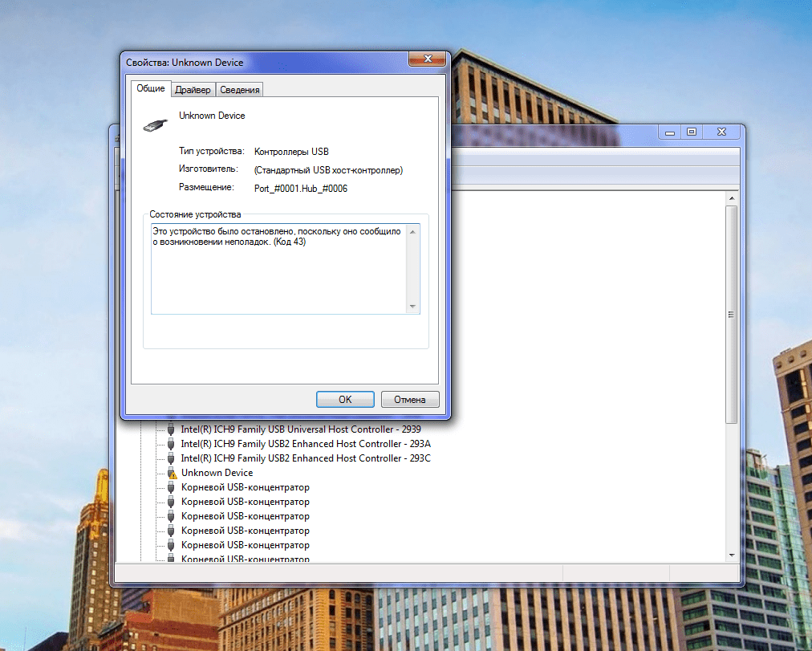Switch to the Драйвер tab
Image resolution: width=812 pixels, height=651 pixels.
(193, 90)
